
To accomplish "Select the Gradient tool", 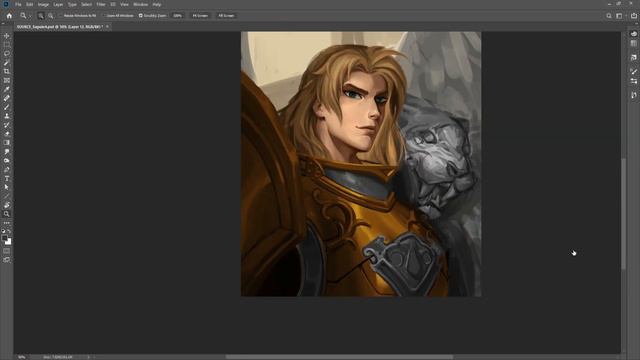I will pos(7,143).
